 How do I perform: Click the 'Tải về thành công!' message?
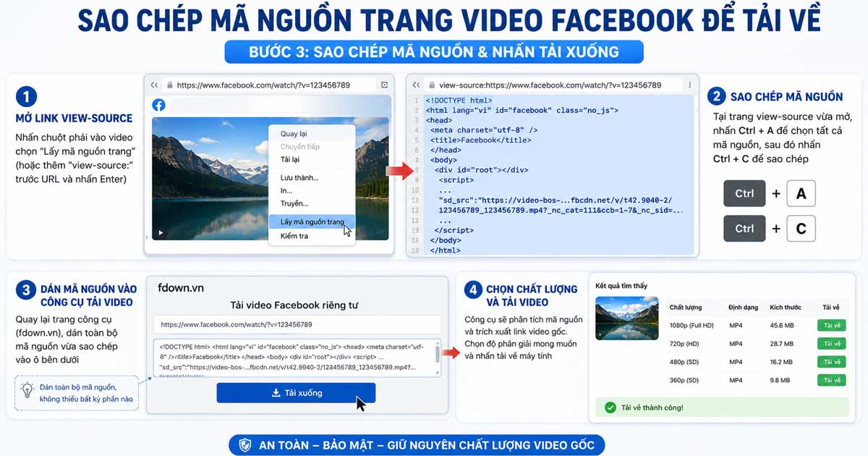(x=652, y=408)
